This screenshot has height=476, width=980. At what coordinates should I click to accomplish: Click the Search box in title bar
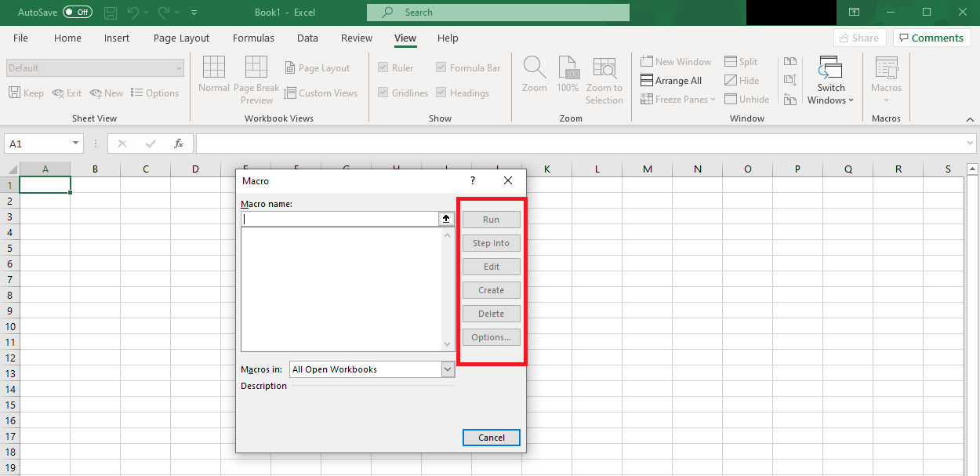[498, 13]
